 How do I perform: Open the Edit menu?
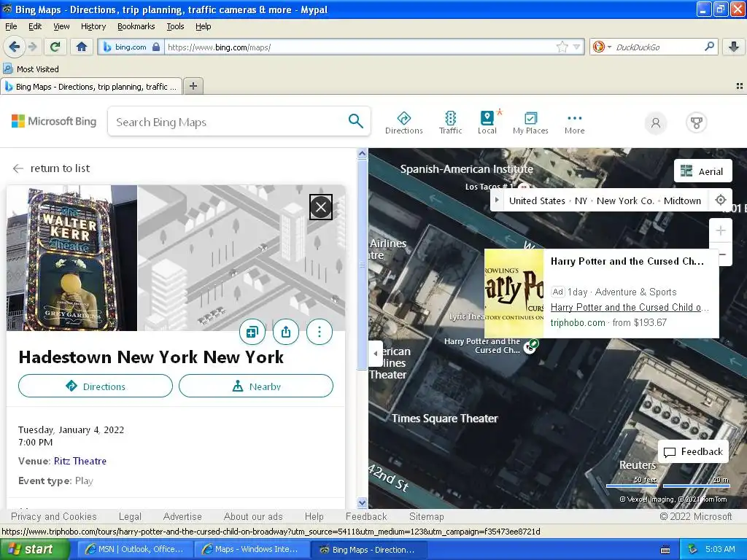click(x=35, y=26)
